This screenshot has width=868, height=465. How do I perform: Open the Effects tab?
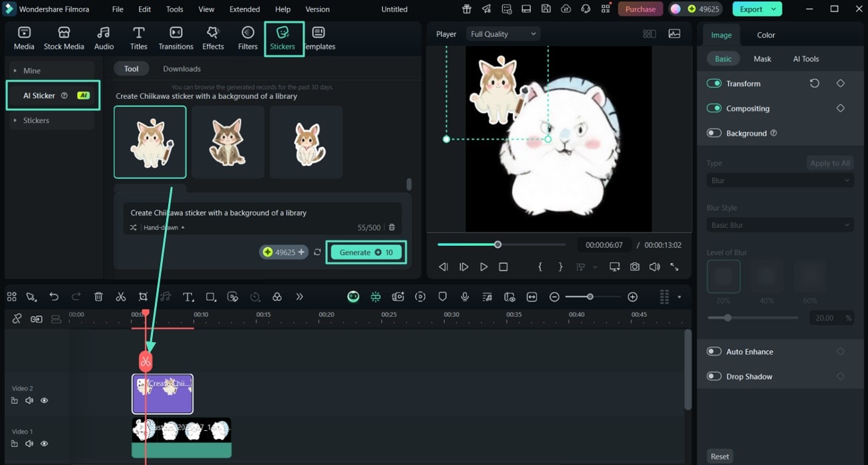click(x=213, y=39)
